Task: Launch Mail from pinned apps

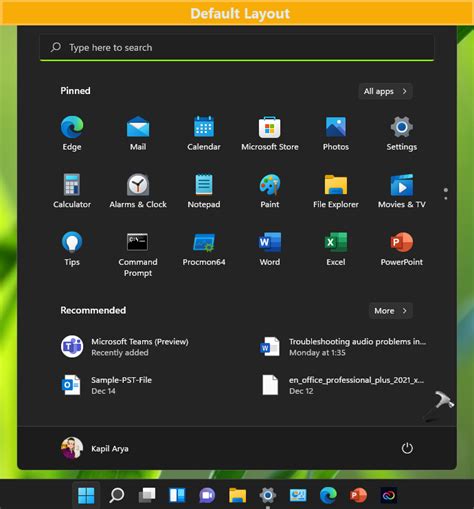Action: point(138,133)
